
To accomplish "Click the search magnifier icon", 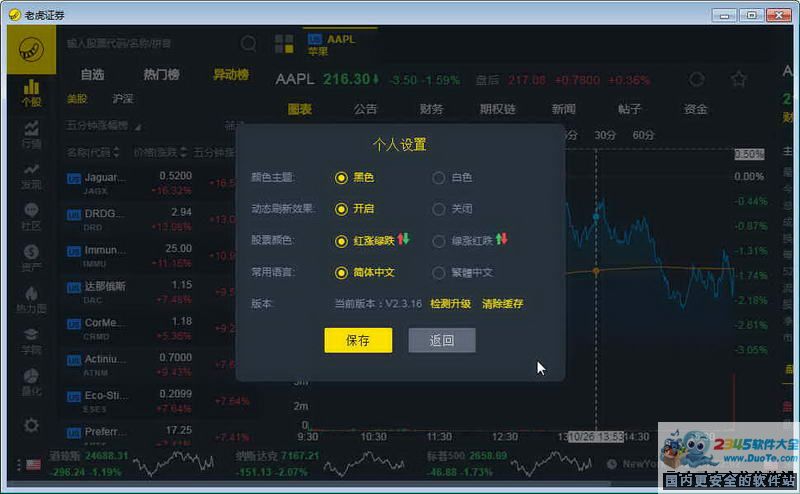I will pos(248,44).
